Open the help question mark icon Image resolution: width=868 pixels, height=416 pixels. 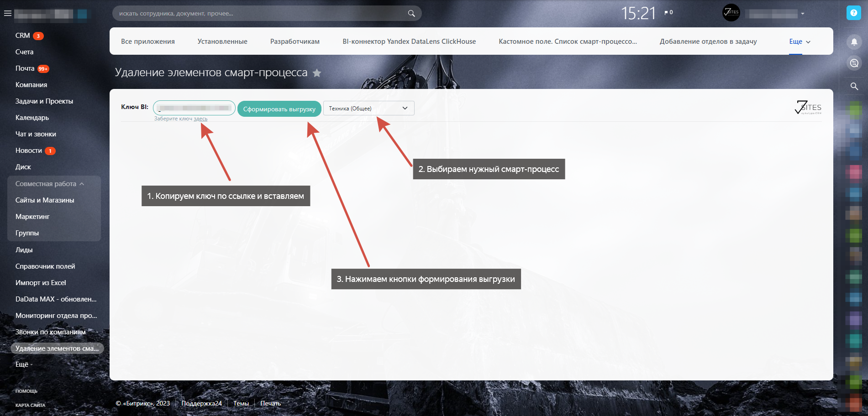click(853, 13)
